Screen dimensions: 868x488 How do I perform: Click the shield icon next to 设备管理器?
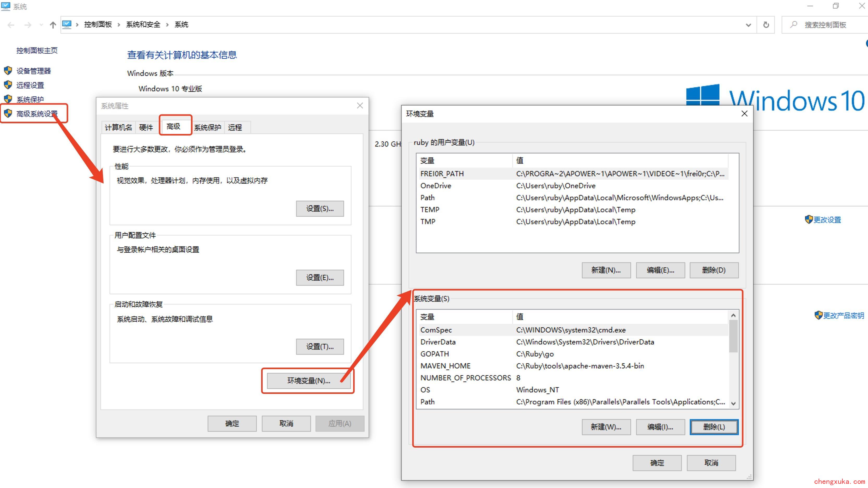8,70
